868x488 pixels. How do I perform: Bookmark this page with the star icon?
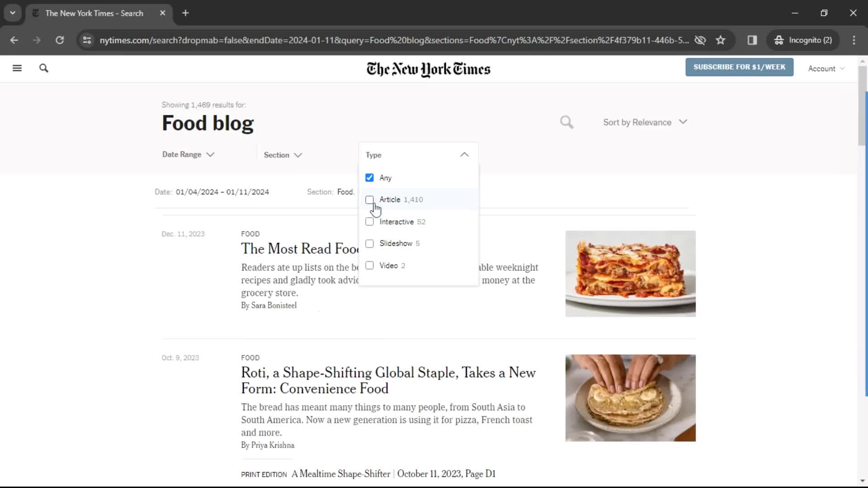pyautogui.click(x=721, y=40)
